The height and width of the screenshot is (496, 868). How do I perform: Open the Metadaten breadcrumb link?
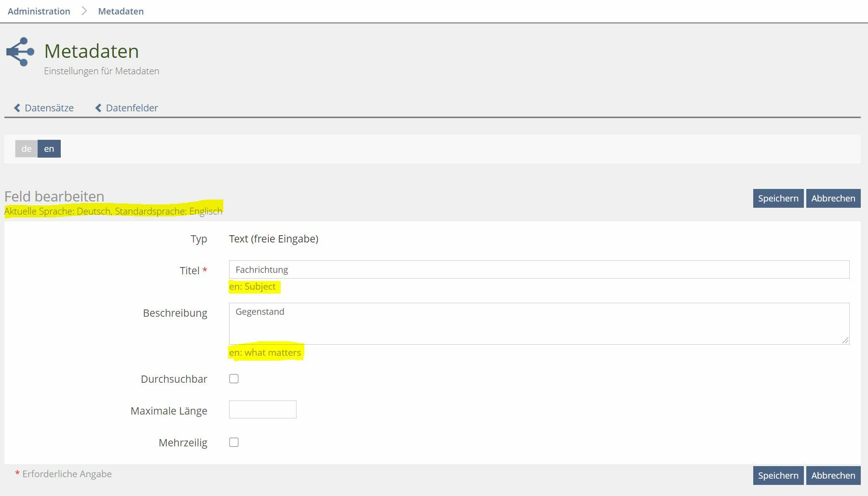click(x=121, y=11)
